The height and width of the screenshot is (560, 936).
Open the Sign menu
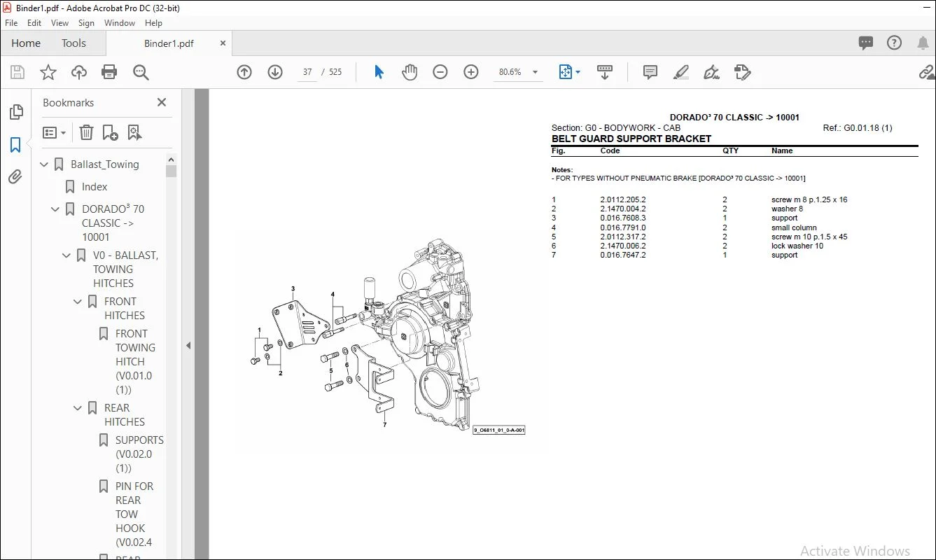[x=86, y=23]
